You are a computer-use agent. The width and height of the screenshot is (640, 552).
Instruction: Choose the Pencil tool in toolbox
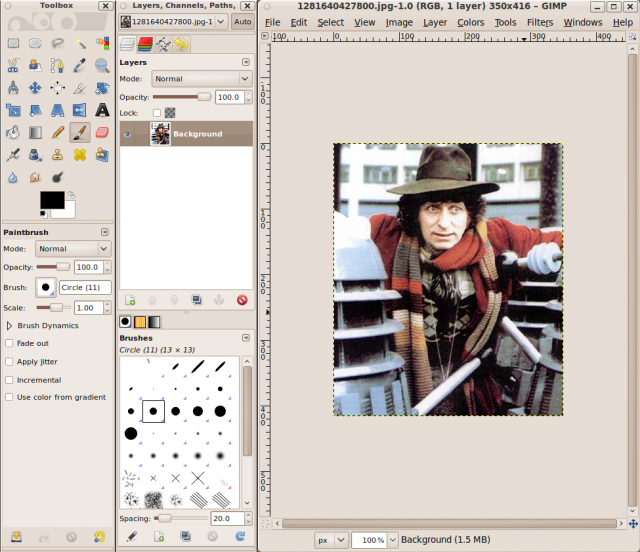click(x=58, y=132)
